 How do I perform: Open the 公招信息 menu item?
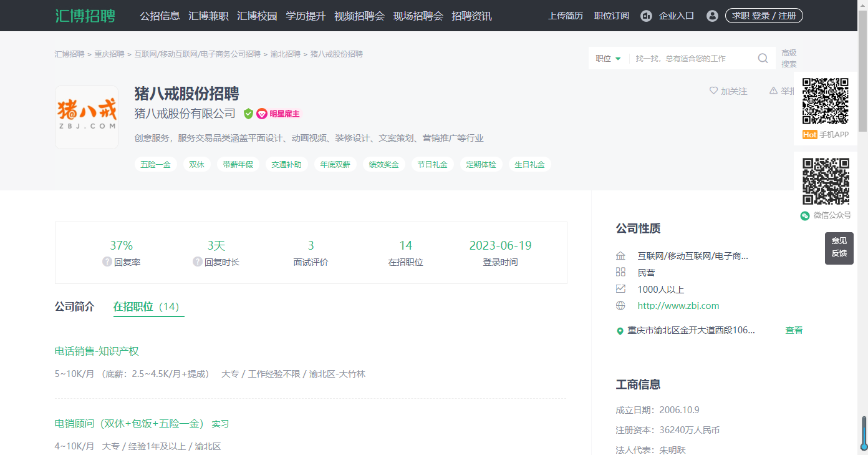[x=160, y=16]
